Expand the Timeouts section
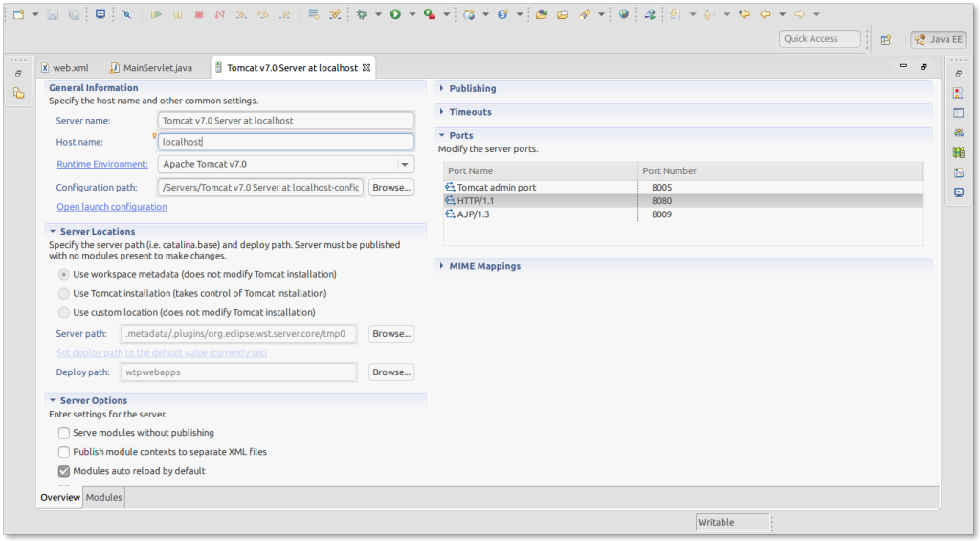This screenshot has width=980, height=541. (x=441, y=112)
